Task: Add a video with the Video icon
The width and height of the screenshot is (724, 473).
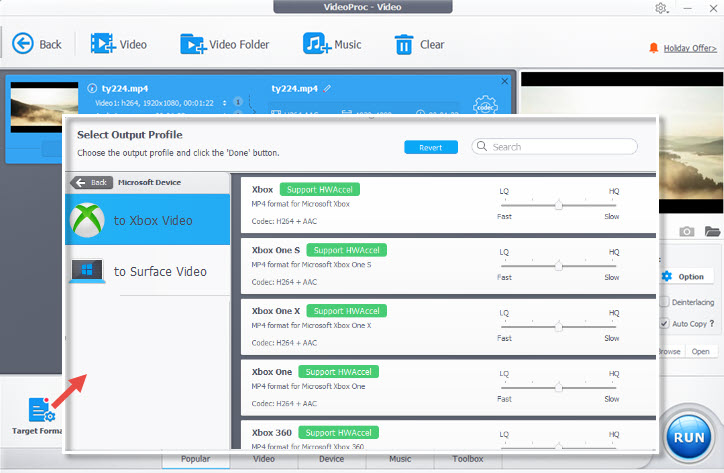Action: pyautogui.click(x=103, y=44)
